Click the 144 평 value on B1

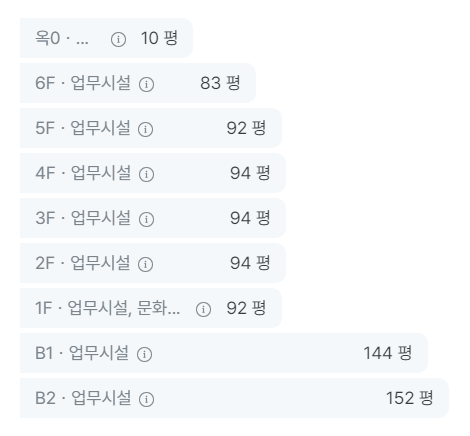[388, 353]
